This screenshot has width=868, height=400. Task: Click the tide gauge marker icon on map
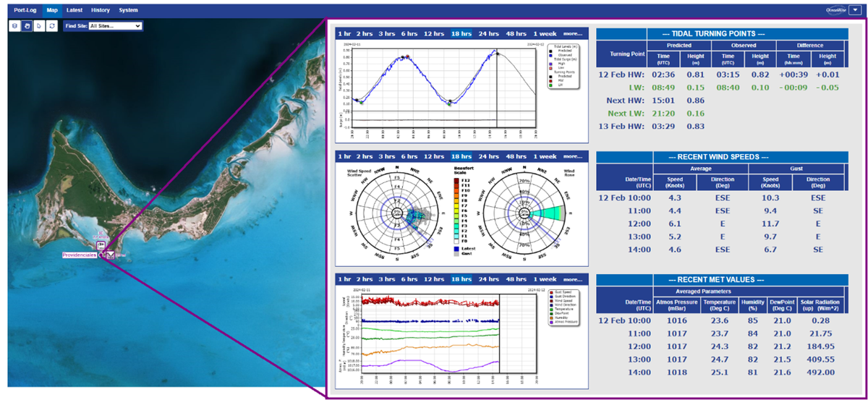coord(111,255)
